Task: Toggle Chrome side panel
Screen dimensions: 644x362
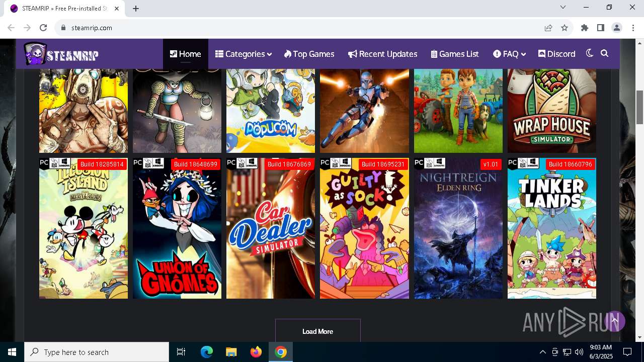Action: coord(601,28)
